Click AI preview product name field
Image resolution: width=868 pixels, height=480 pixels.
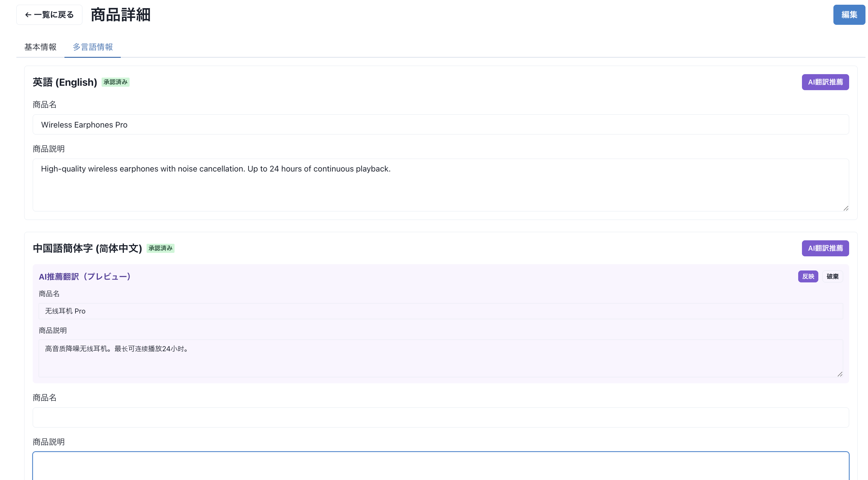coord(440,311)
